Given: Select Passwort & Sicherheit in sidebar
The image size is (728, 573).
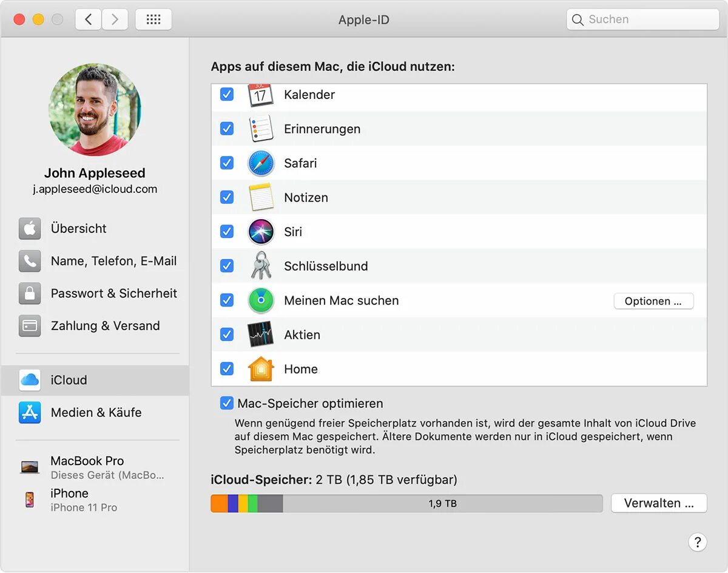Looking at the screenshot, I should pyautogui.click(x=95, y=293).
